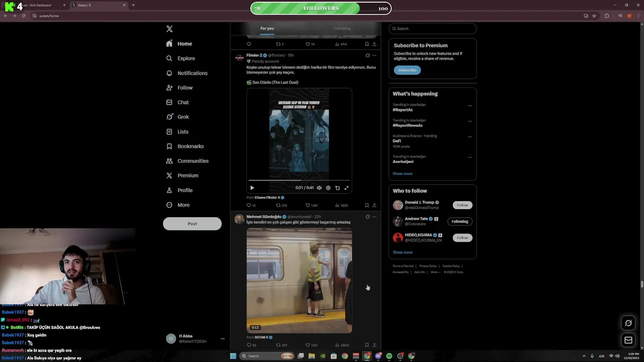This screenshot has width=644, height=362.
Task: Play The Last Duel video
Action: [252, 188]
